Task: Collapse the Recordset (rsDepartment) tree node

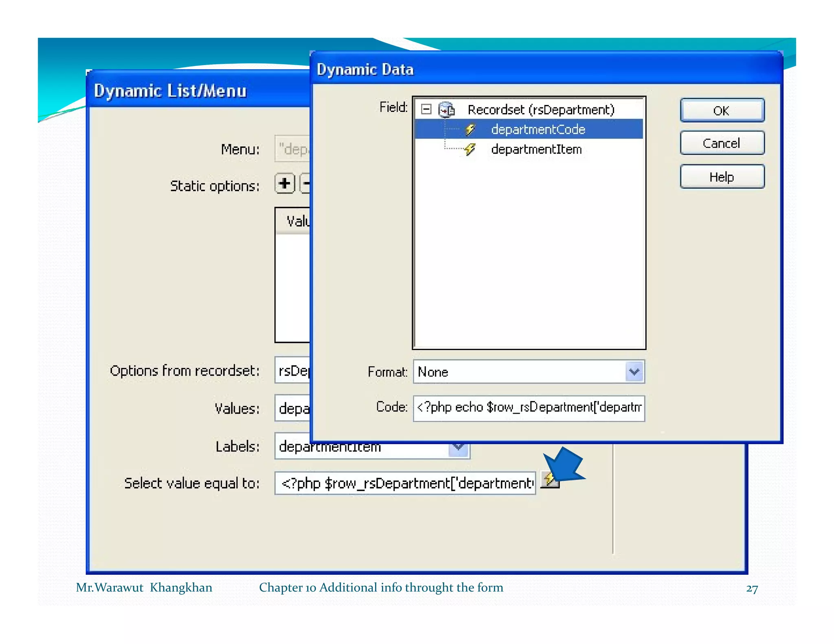Action: [426, 109]
